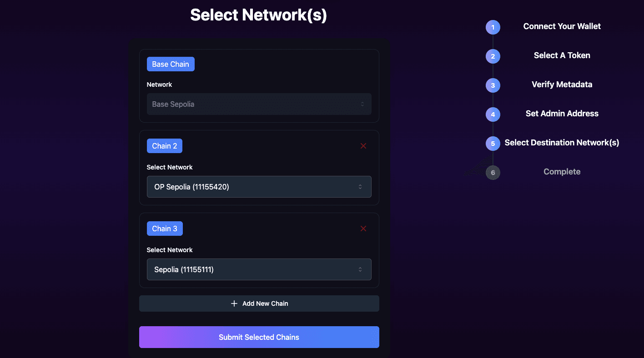This screenshot has height=358, width=644.
Task: Open the Sepolia (11155111) network dropdown
Action: coord(259,269)
